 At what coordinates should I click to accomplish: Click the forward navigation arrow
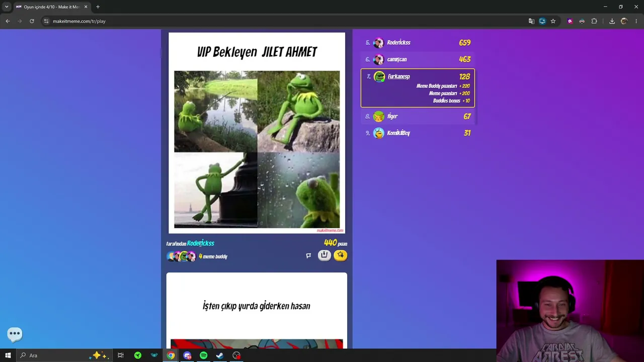click(20, 21)
